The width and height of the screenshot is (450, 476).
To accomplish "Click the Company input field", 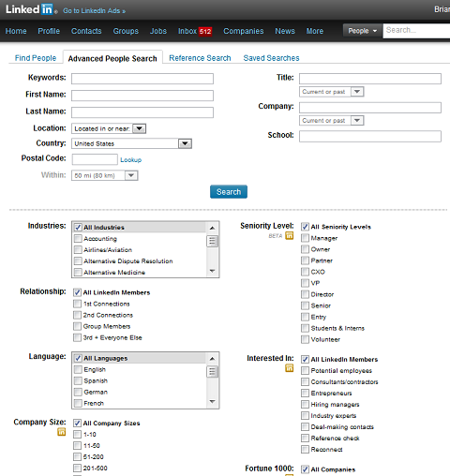I will point(370,108).
